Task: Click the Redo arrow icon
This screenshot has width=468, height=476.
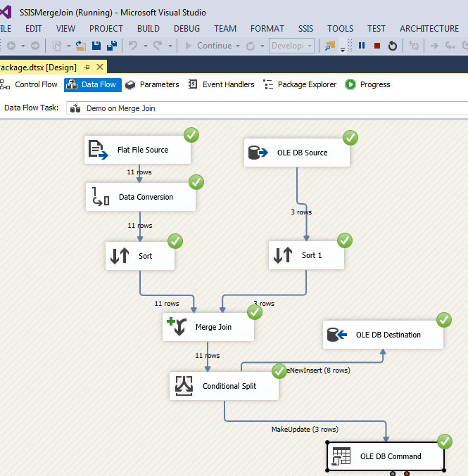Action: click(x=158, y=46)
